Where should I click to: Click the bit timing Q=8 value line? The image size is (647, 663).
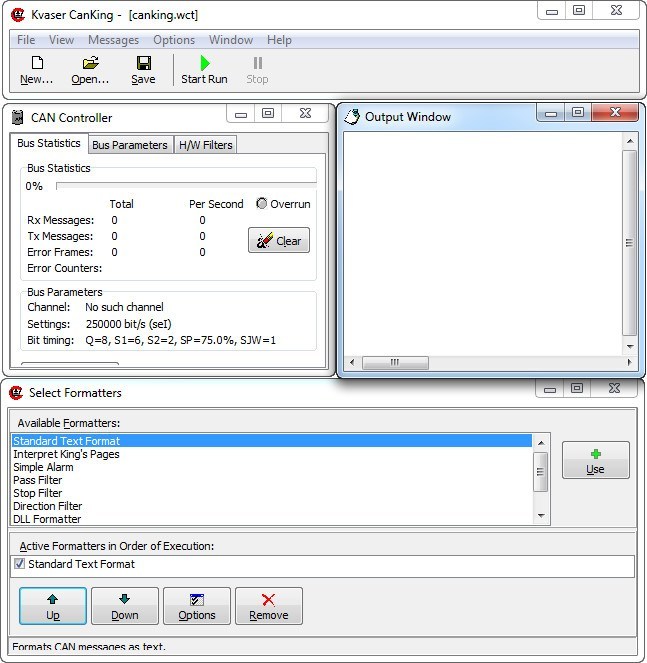click(x=181, y=340)
